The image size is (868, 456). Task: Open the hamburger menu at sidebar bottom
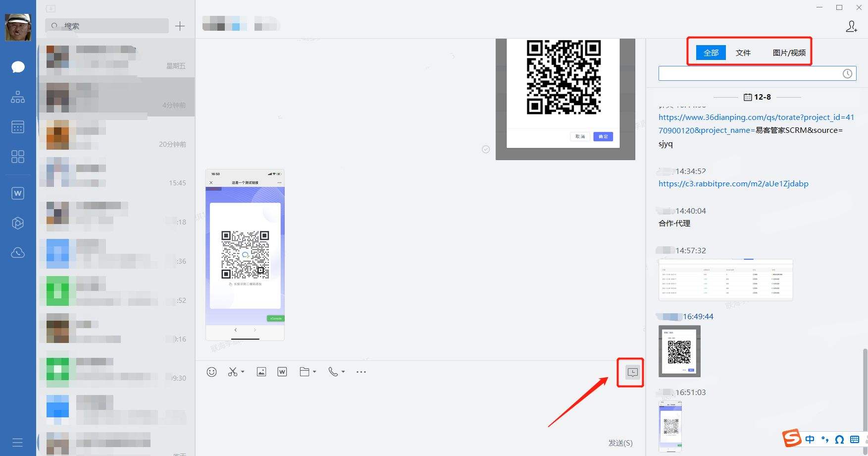click(18, 443)
